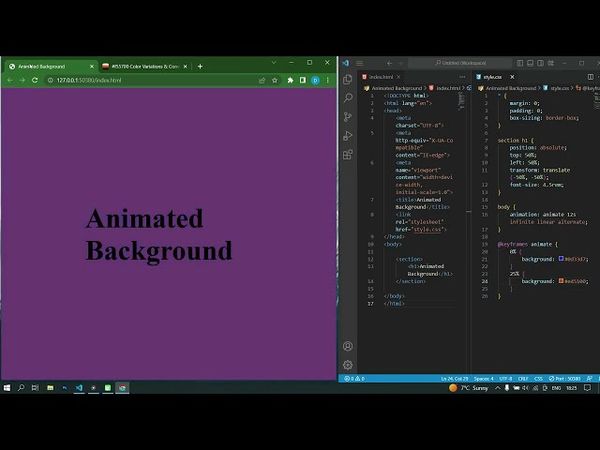
Task: Click the Chrome address bar URL
Action: coord(89,80)
